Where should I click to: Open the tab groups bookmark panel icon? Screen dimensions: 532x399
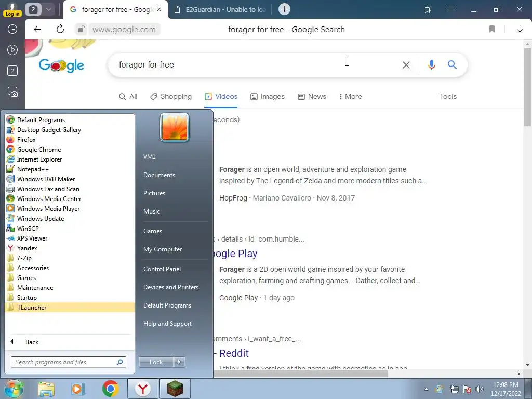click(428, 9)
